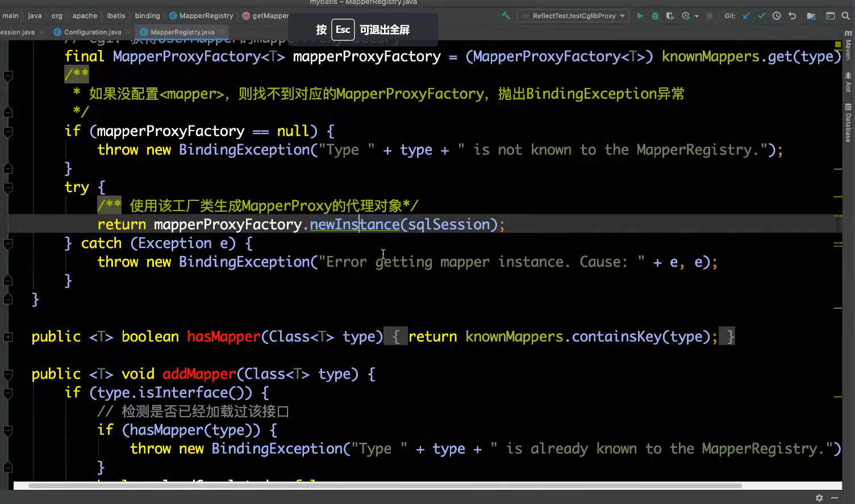Run with Coverage using the shield icon
855x504 pixels.
pyautogui.click(x=670, y=16)
